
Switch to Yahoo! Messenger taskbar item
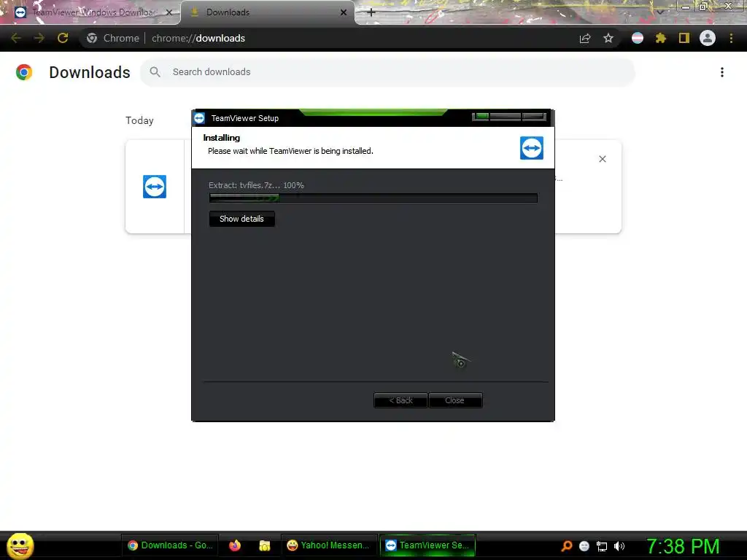[x=329, y=545]
